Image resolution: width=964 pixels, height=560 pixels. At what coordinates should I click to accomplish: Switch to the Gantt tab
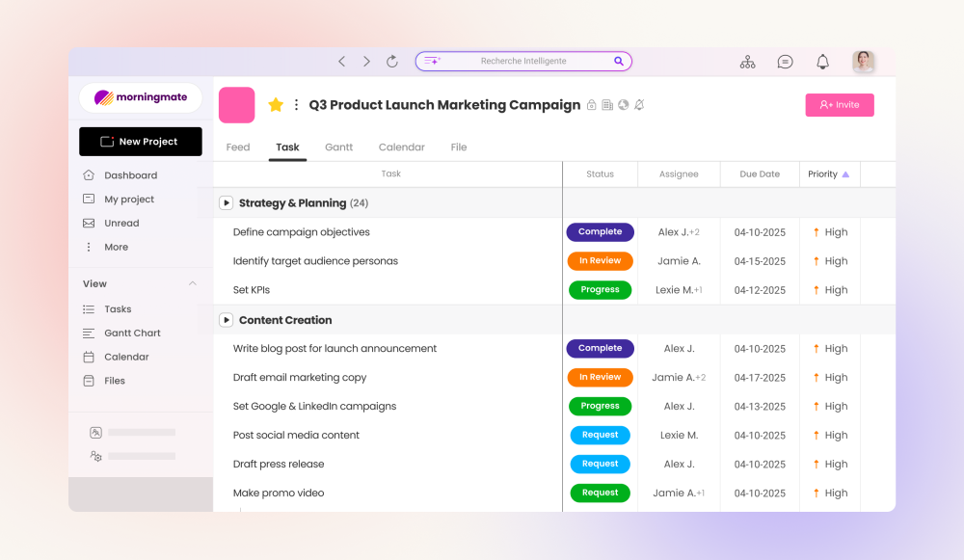[x=338, y=147]
